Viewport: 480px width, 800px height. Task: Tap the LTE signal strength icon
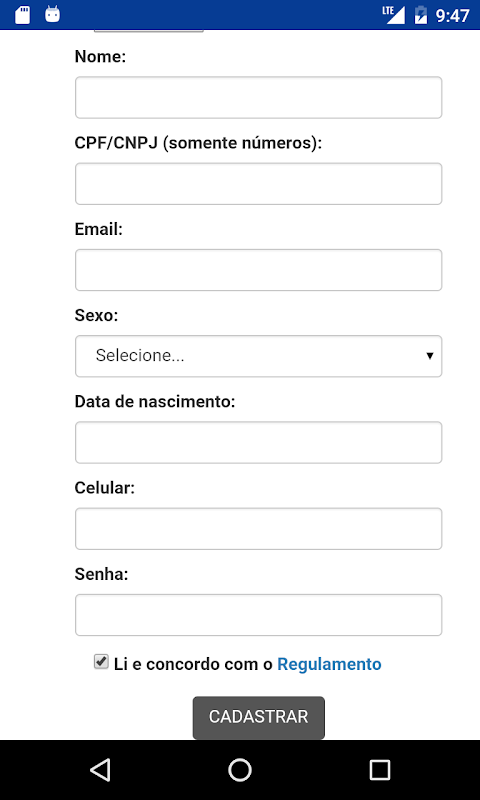[x=394, y=15]
